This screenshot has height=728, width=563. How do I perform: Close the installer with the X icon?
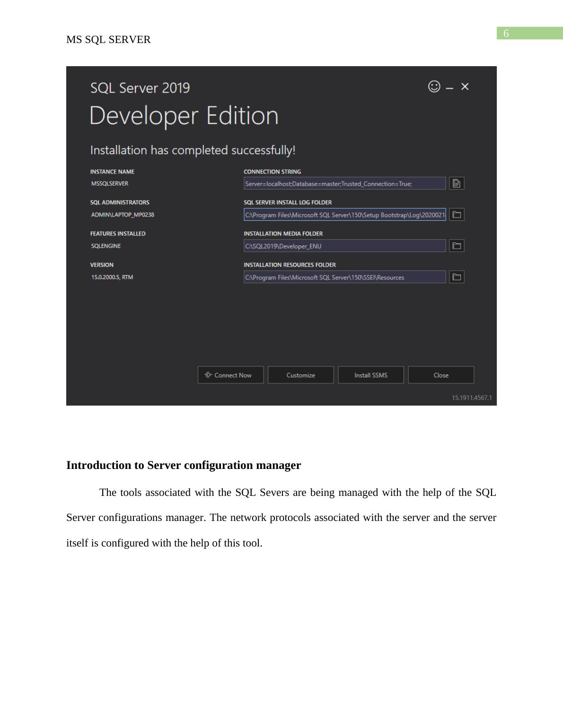tap(465, 87)
